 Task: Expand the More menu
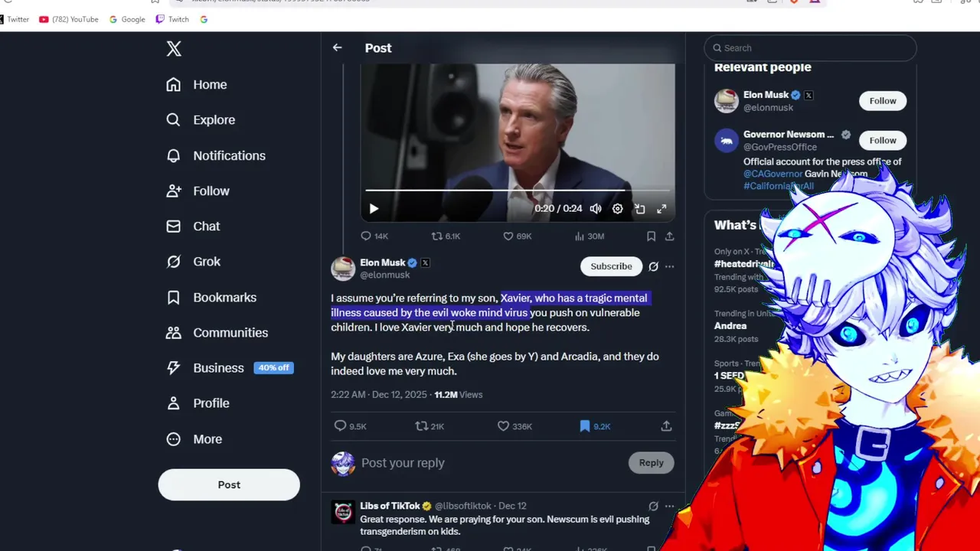194,439
